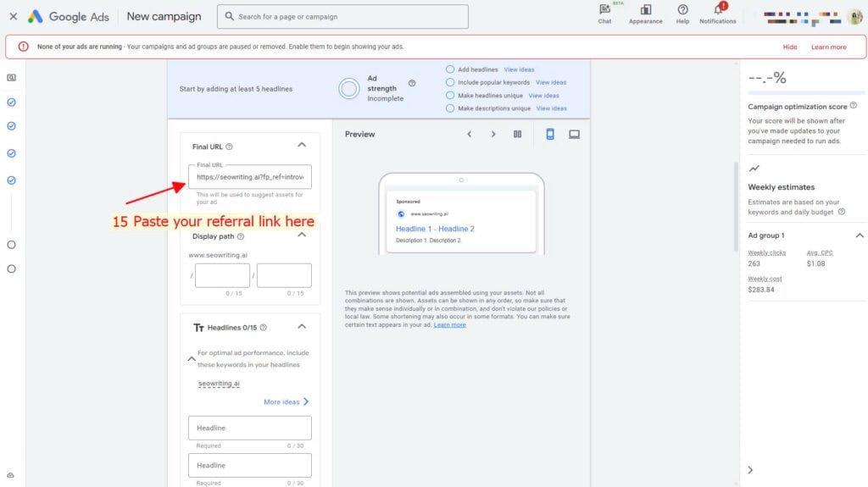
Task: Switch preview to mobile device view
Action: point(549,134)
